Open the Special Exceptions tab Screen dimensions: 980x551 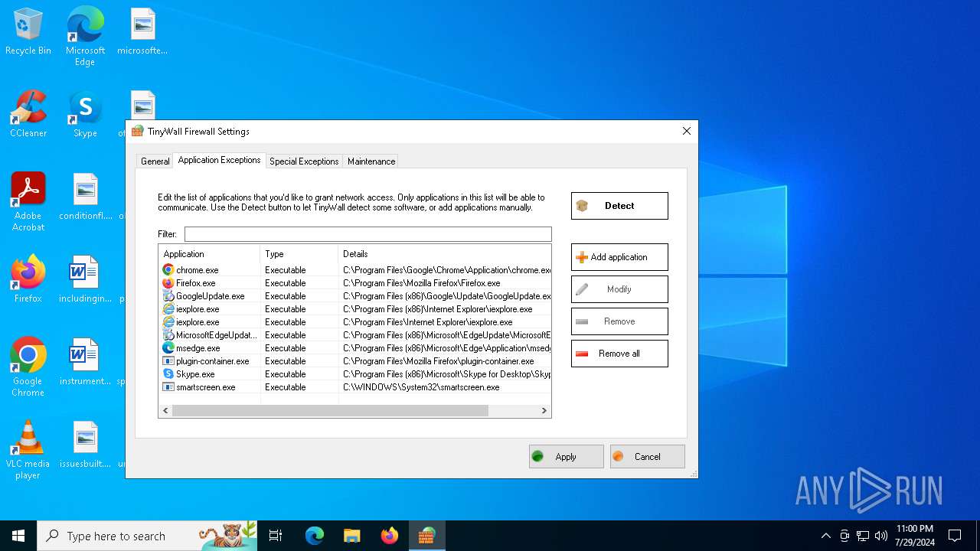tap(304, 161)
